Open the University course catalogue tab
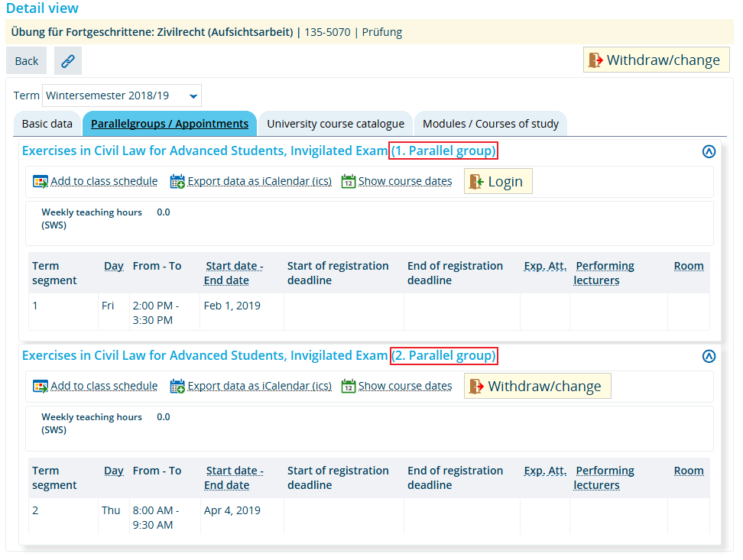 (x=336, y=124)
